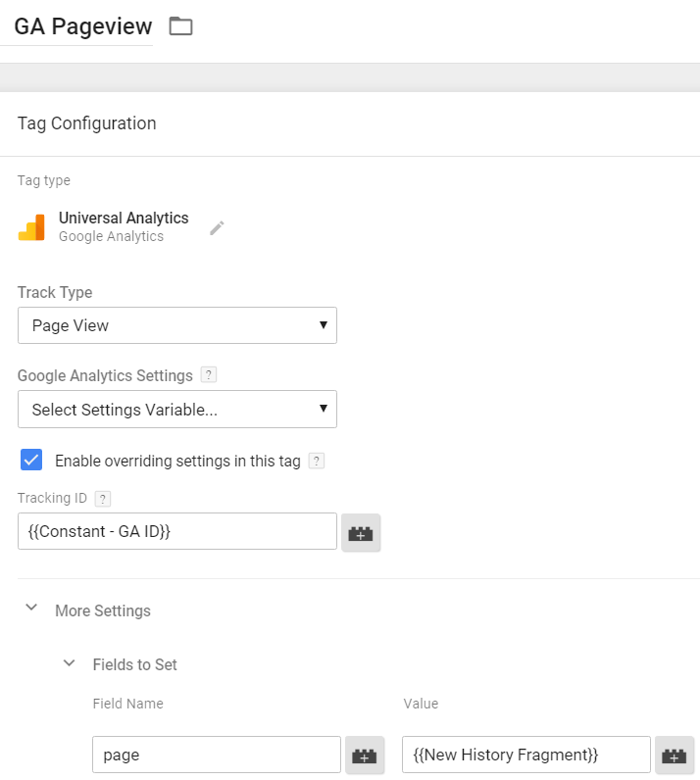700x780 pixels.
Task: Collapse the Fields to Set section
Action: pyautogui.click(x=70, y=663)
